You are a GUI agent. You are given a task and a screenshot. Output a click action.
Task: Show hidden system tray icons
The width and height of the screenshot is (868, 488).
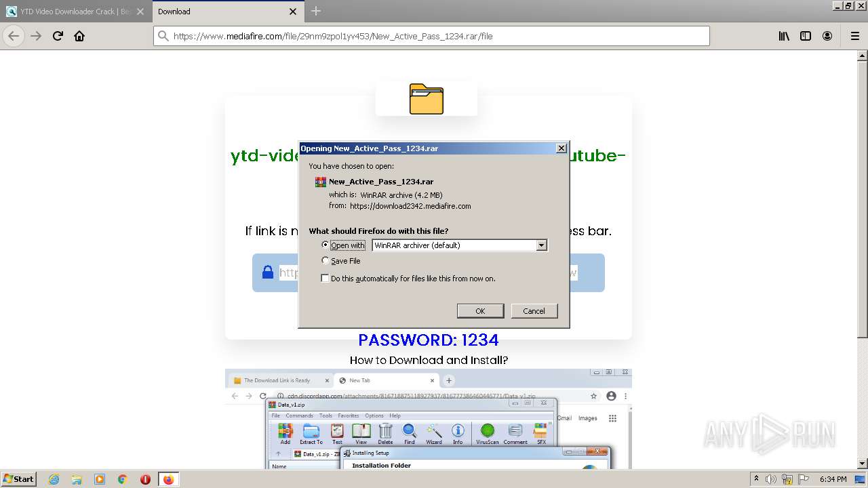tap(756, 479)
